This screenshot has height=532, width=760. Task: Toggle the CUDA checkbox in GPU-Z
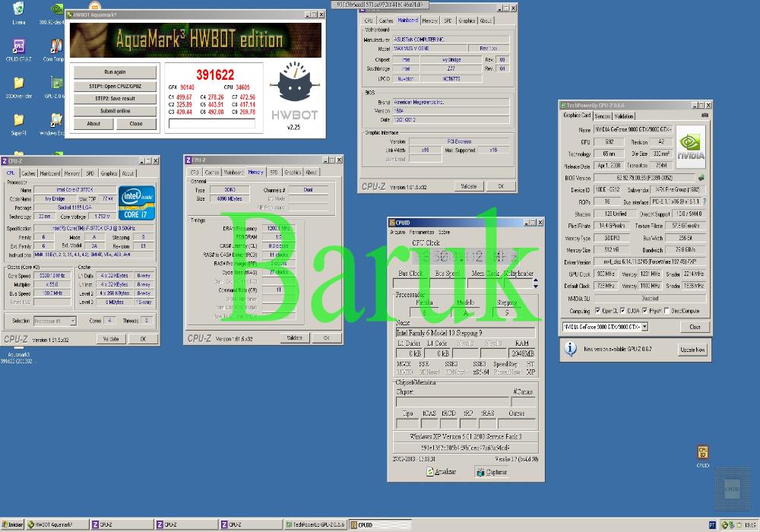click(622, 311)
